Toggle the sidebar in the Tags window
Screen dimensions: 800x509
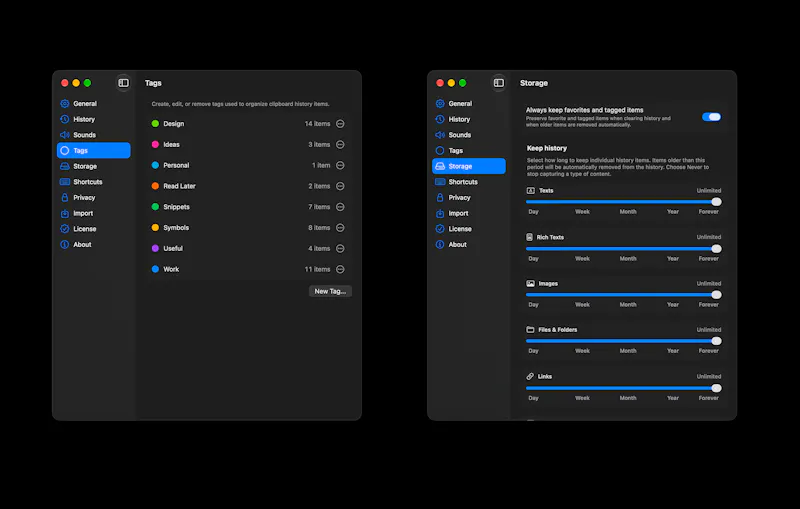click(123, 83)
